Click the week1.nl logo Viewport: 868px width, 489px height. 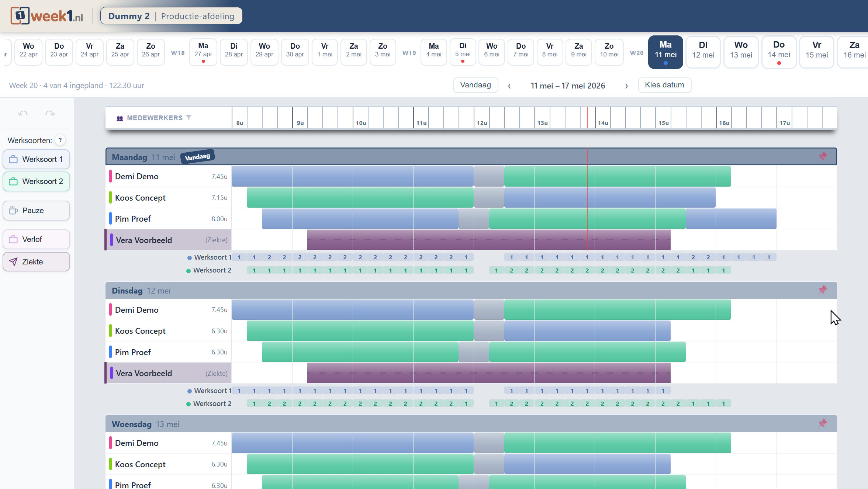point(47,16)
